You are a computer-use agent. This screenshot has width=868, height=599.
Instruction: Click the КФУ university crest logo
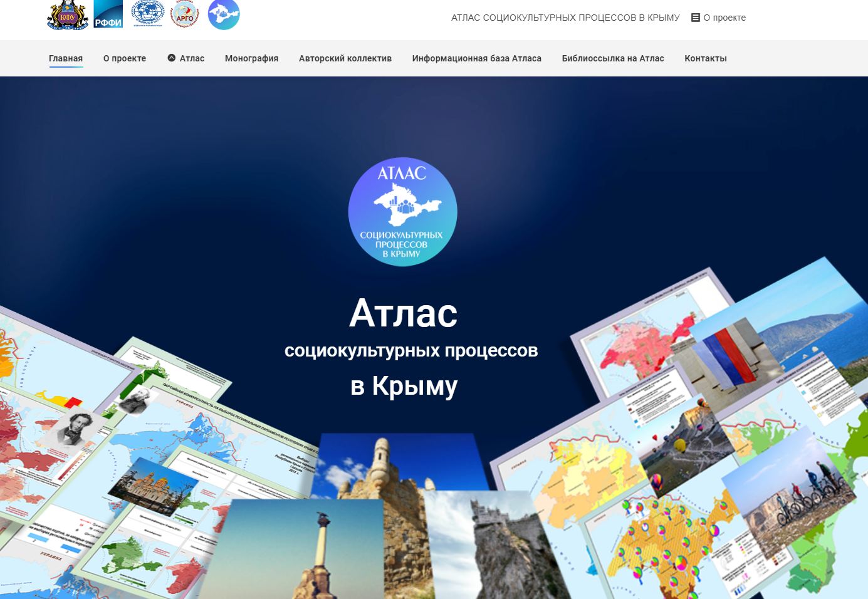(67, 14)
